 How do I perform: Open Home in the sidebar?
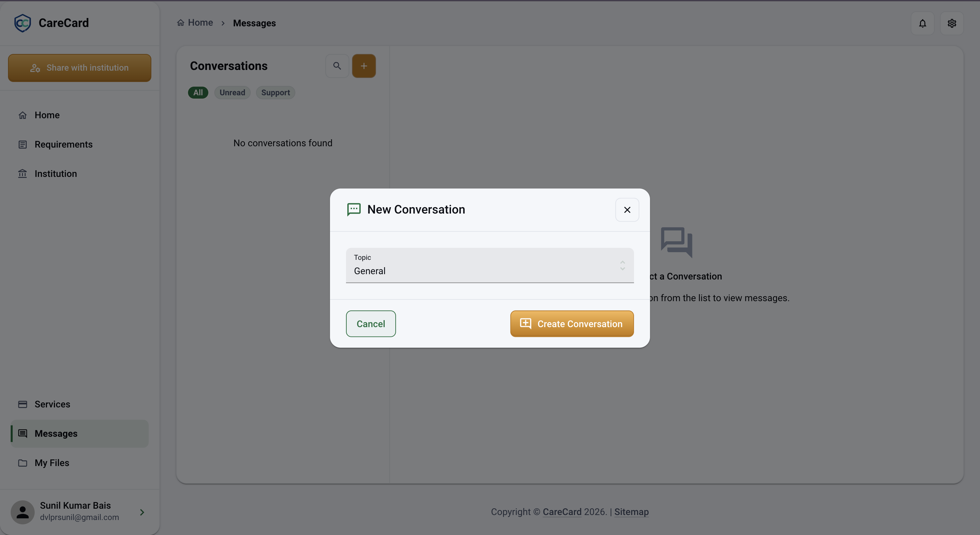[x=80, y=115]
